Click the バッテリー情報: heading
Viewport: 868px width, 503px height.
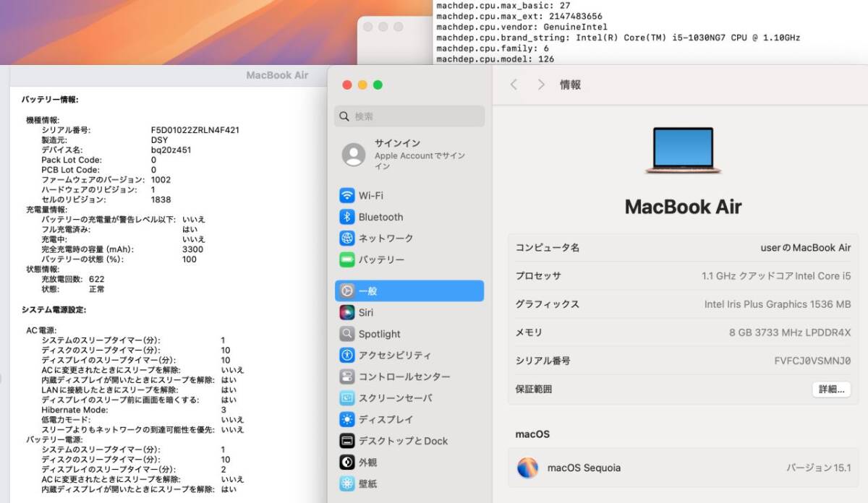(x=50, y=100)
